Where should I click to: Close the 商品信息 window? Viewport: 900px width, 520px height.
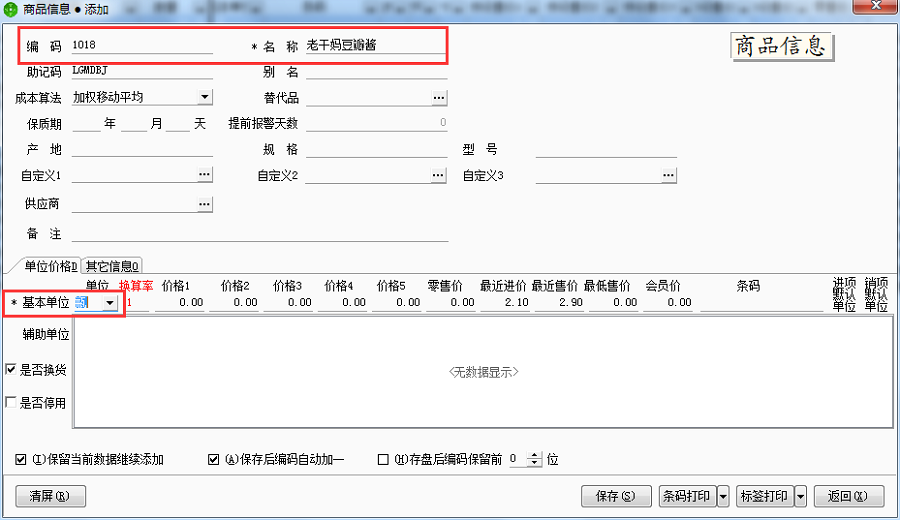[875, 6]
